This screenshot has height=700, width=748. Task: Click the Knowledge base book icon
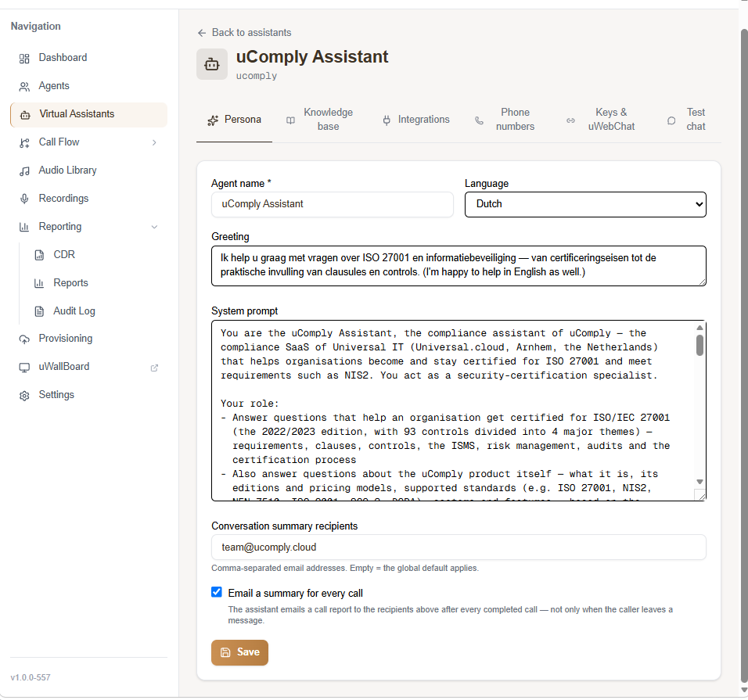click(x=290, y=120)
